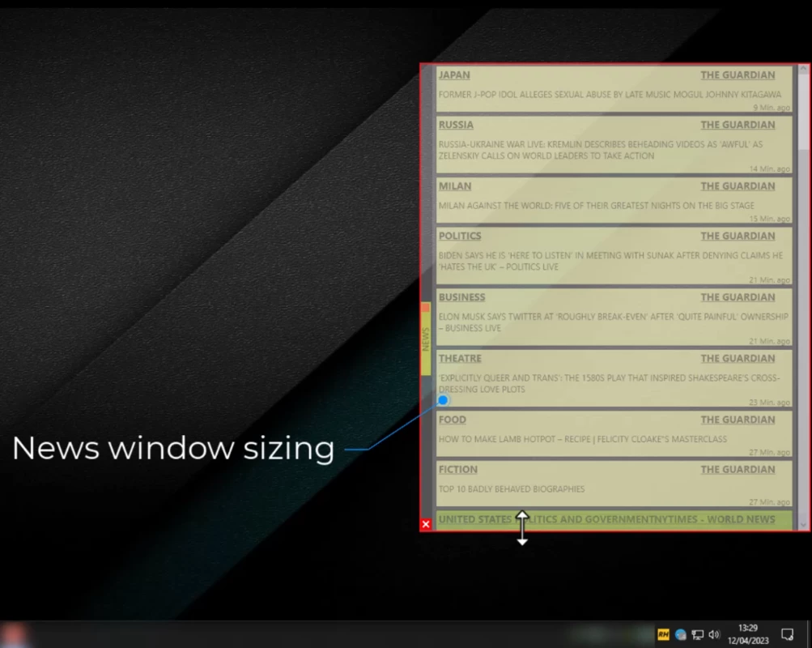Screen dimensions: 812x648
Task: Click THE GUARDIAN source in the Theatre row
Action: click(738, 358)
